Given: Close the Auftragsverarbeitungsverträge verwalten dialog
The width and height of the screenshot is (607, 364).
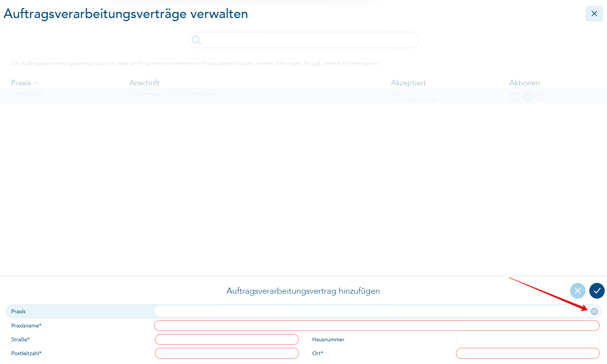Looking at the screenshot, I should [594, 13].
